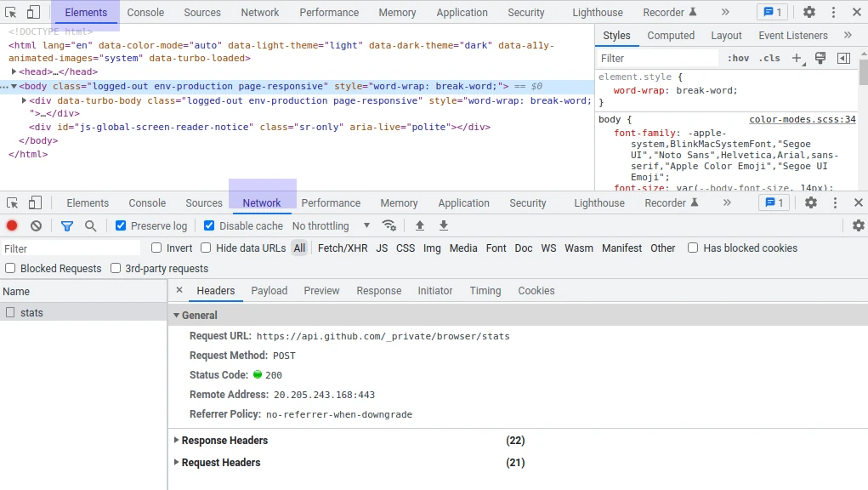The image size is (868, 490).
Task: Select the Fetch/XHR filter button
Action: [x=343, y=248]
